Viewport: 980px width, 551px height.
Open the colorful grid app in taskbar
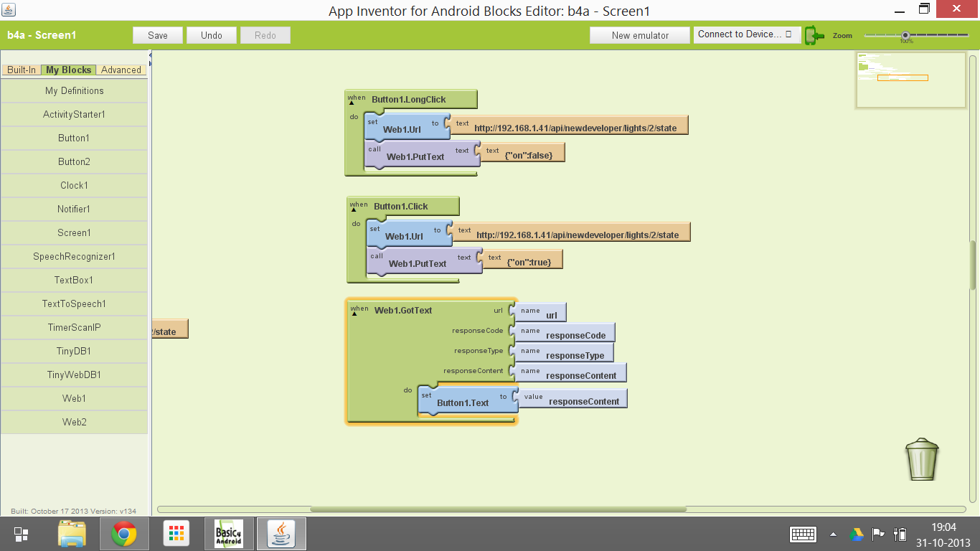click(x=175, y=534)
